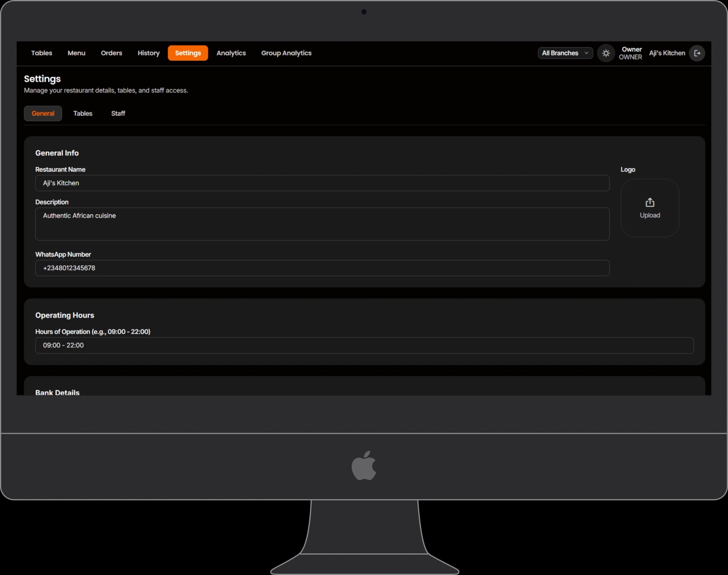This screenshot has width=728, height=575.
Task: Open the Tables navigation item
Action: (x=42, y=53)
